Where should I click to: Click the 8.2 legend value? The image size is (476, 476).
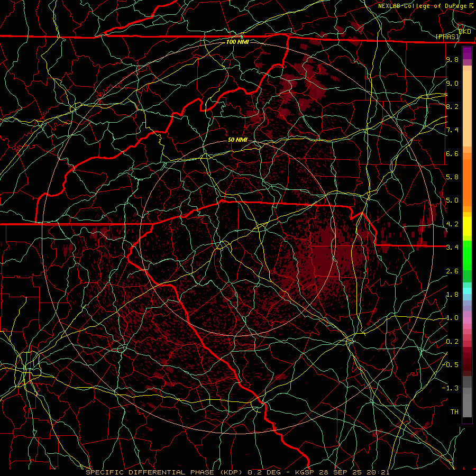tap(452, 106)
